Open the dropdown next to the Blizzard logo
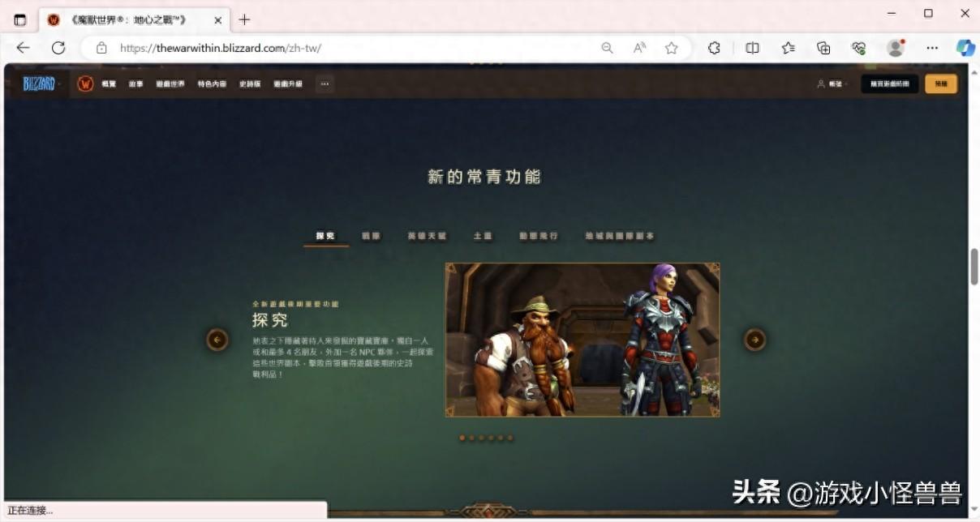Image resolution: width=980 pixels, height=522 pixels. 59,83
